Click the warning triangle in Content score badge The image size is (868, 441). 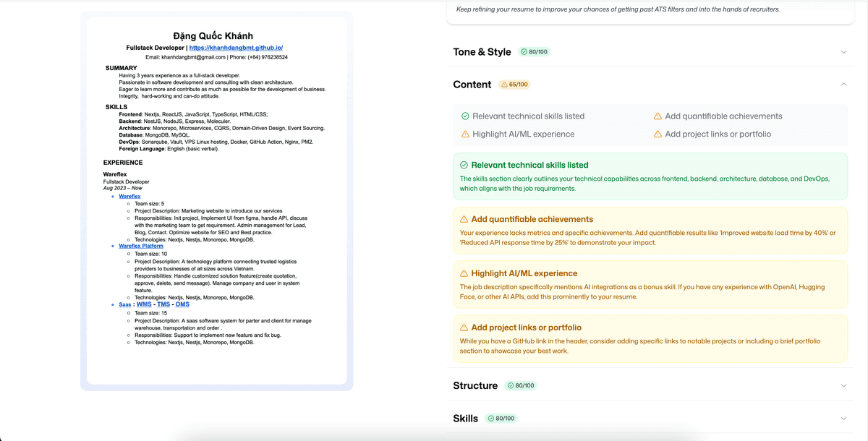click(504, 85)
